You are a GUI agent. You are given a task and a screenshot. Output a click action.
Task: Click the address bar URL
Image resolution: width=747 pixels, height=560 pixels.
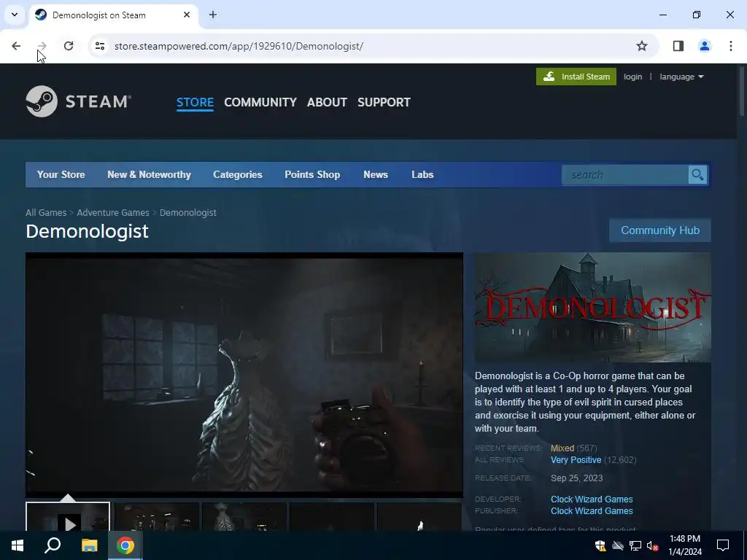(239, 46)
